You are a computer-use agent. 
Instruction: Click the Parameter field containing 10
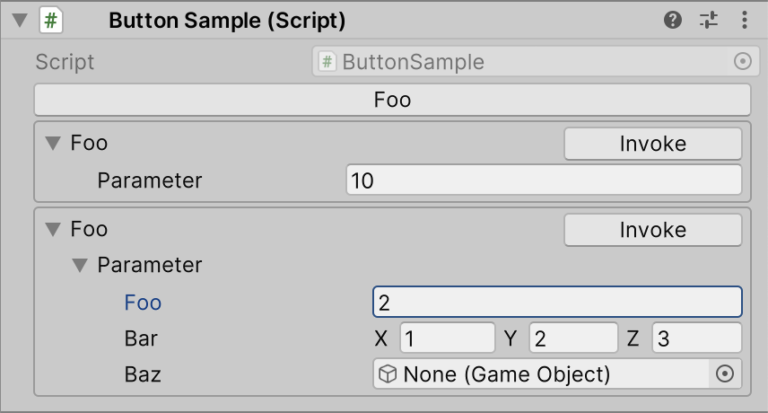click(543, 181)
